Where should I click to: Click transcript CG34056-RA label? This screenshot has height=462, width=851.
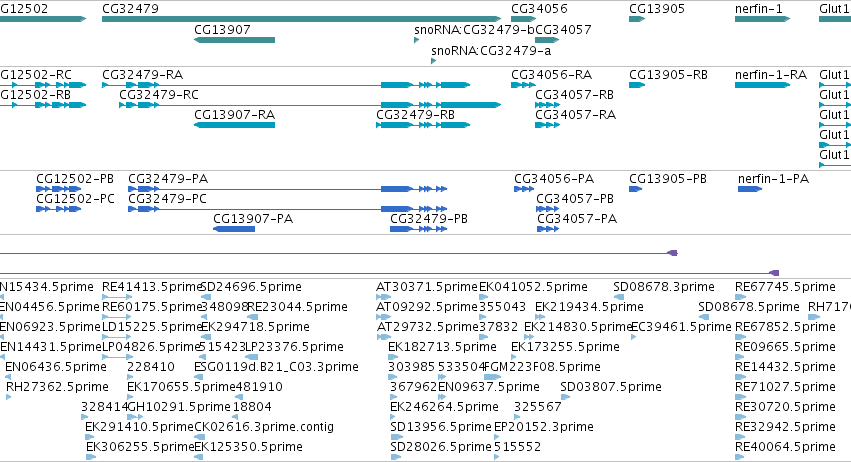[x=551, y=74]
